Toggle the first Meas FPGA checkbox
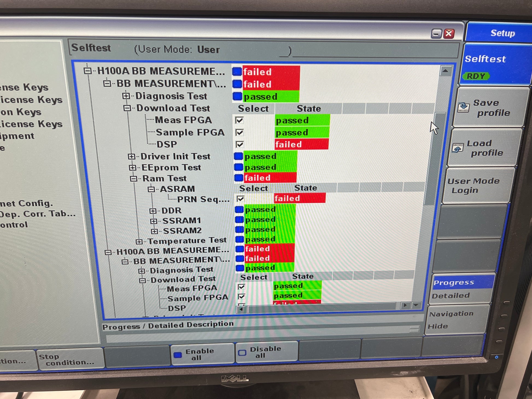The image size is (532, 399). (x=239, y=120)
